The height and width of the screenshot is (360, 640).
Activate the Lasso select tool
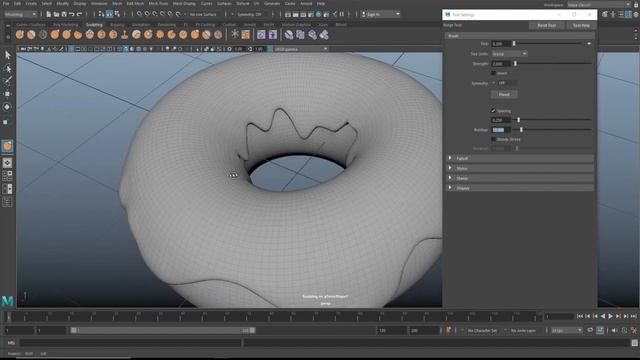pyautogui.click(x=7, y=68)
